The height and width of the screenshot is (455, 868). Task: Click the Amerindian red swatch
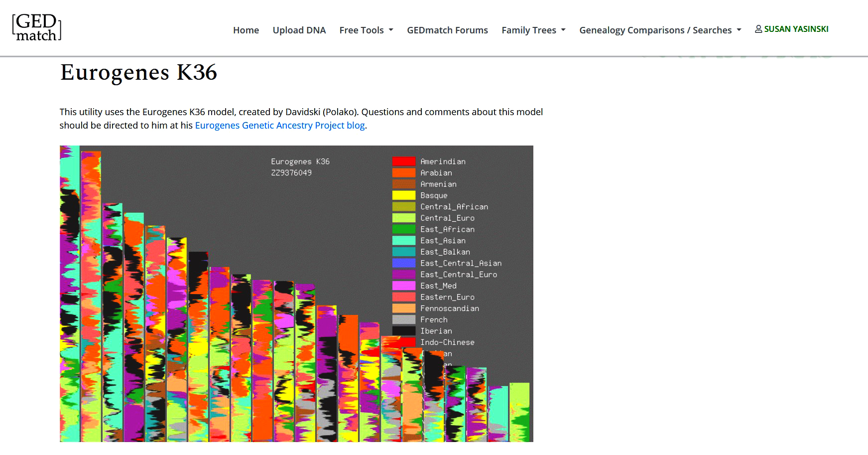point(404,161)
